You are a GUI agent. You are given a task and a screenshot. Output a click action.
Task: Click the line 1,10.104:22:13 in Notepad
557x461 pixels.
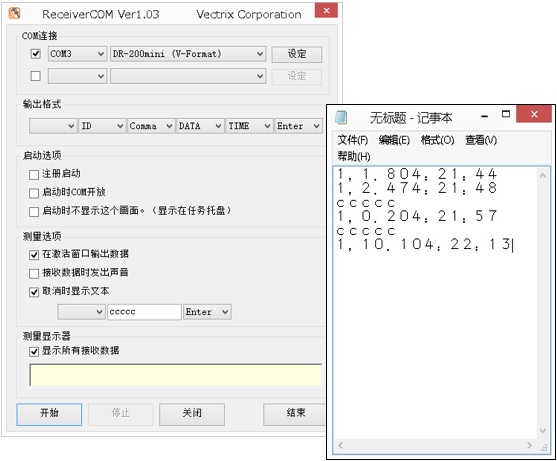pyautogui.click(x=424, y=244)
